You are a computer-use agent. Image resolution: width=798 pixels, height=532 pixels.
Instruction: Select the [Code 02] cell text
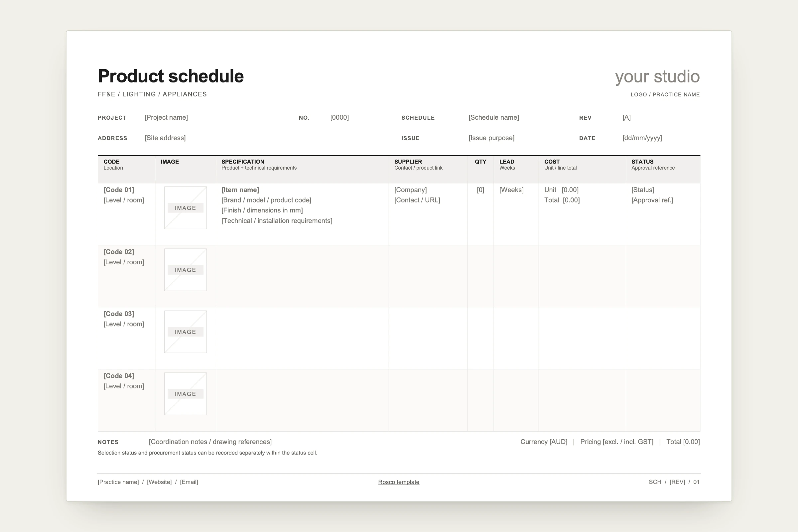click(x=119, y=252)
